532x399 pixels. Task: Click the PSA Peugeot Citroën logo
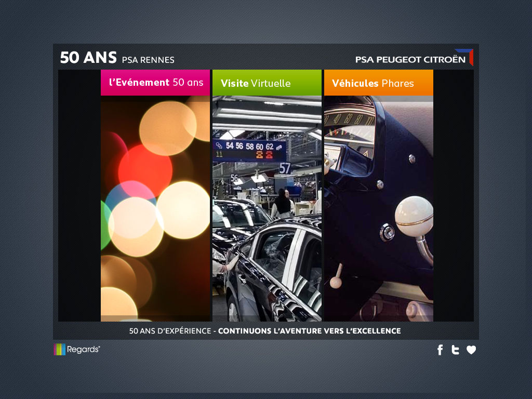(410, 59)
